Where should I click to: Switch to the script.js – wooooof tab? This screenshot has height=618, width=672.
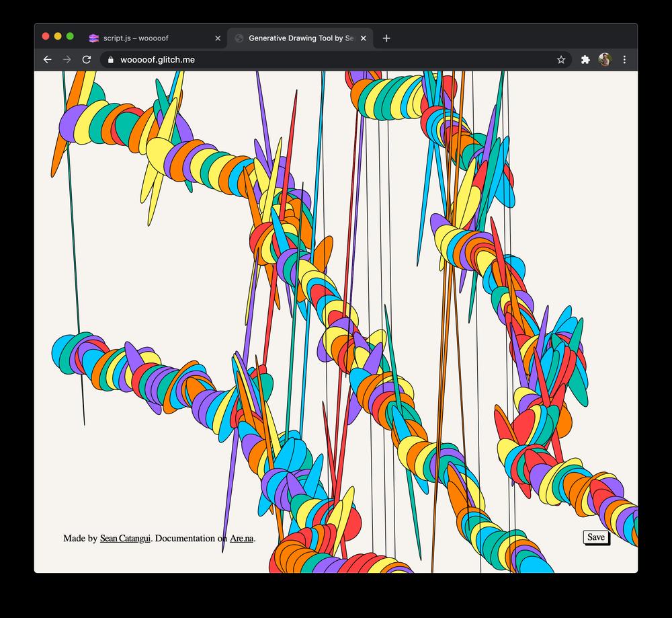(155, 38)
